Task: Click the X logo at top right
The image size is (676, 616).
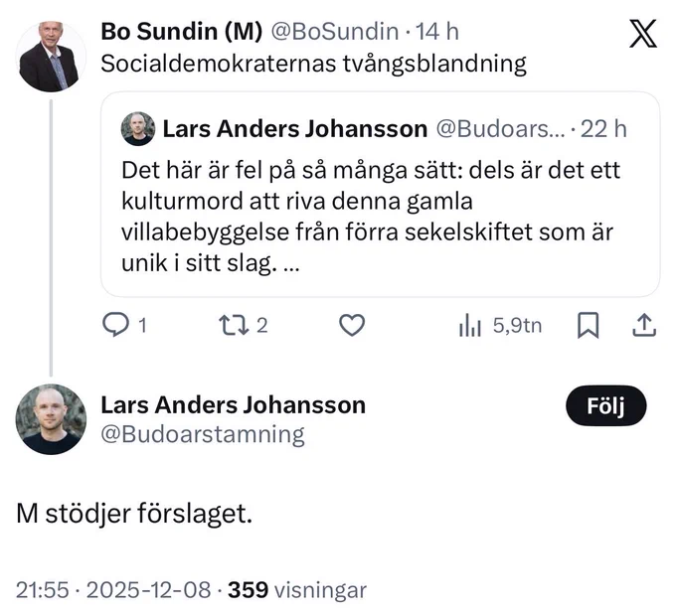Action: pos(643,33)
